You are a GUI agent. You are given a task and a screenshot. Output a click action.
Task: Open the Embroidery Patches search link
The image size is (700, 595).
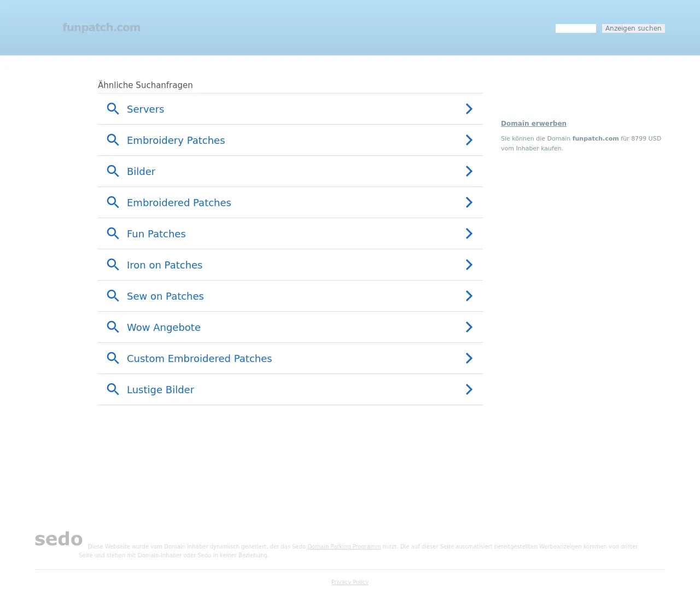tap(176, 141)
